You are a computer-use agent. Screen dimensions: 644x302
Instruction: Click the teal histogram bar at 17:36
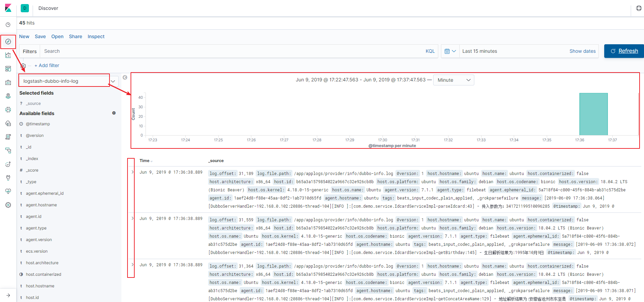point(593,114)
